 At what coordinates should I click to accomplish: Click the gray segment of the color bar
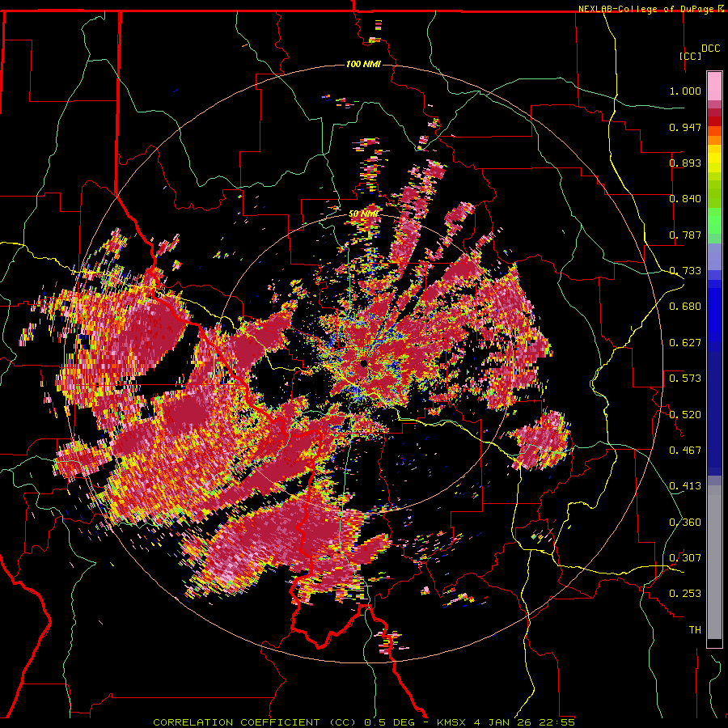714,562
